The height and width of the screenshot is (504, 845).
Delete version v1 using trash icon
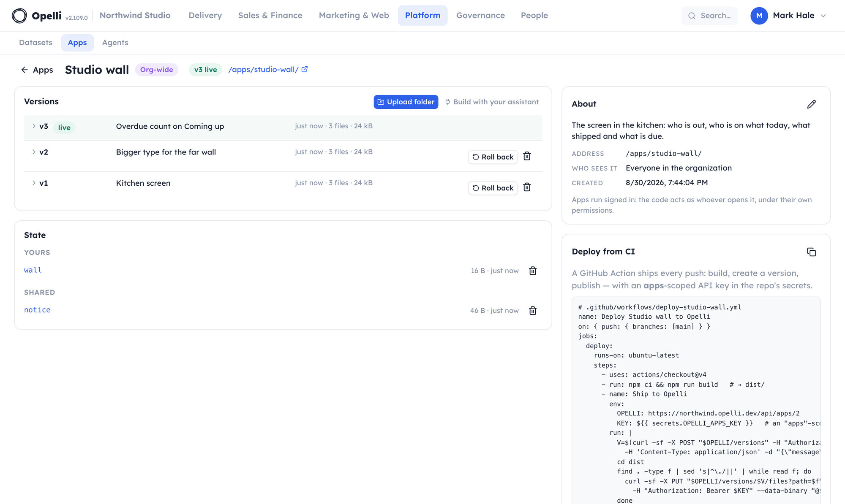(x=527, y=187)
